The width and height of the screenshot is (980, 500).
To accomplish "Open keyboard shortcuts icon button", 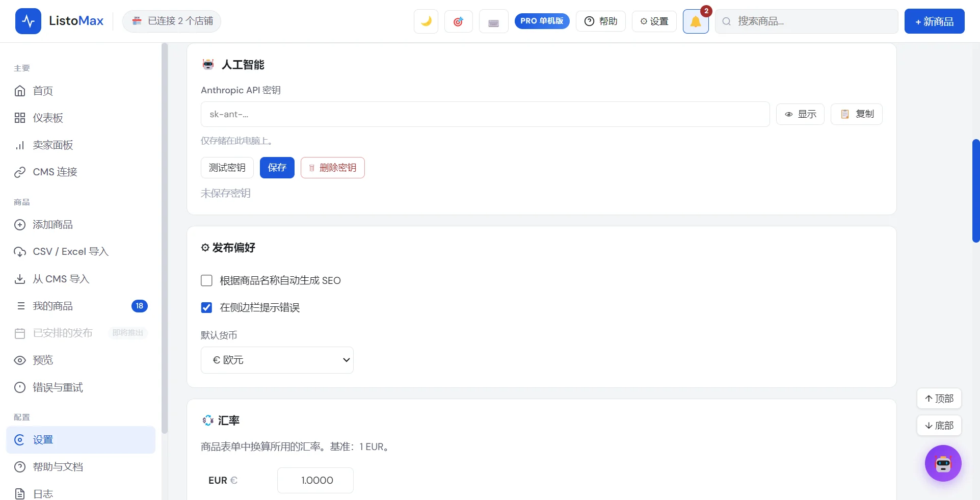I will coord(493,21).
